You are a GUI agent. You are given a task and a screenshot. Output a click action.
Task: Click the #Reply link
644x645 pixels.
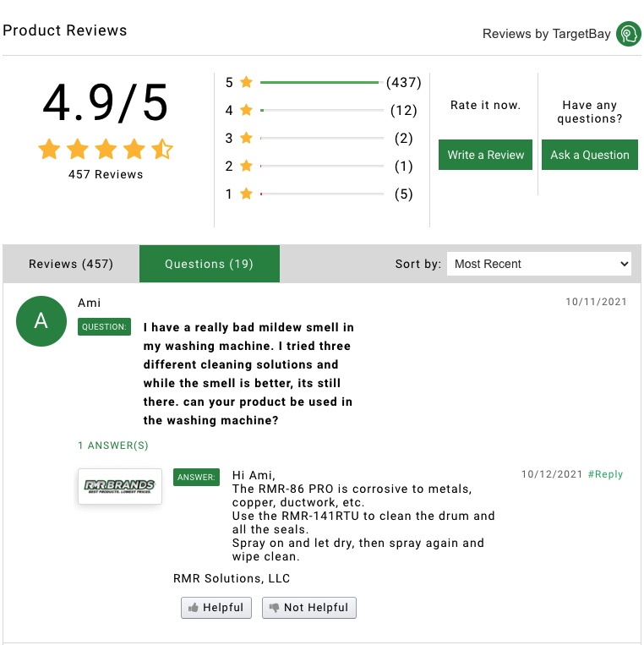[x=605, y=474]
